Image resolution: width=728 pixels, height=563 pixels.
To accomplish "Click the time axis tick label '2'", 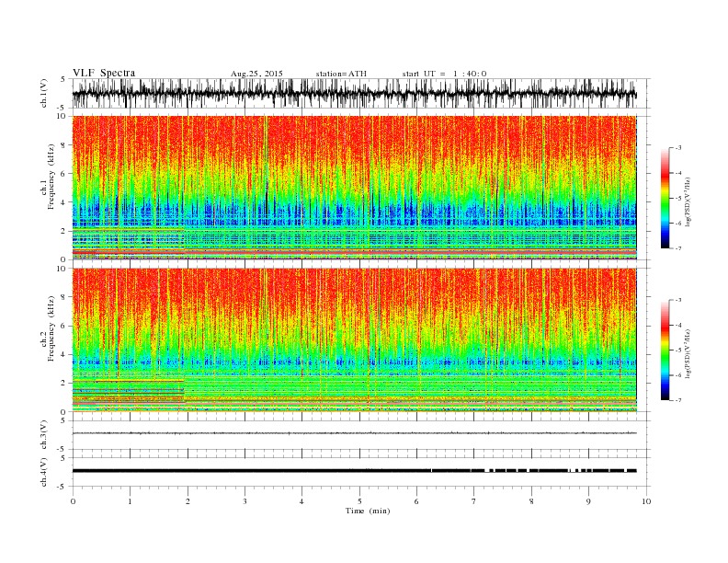I will point(188,501).
